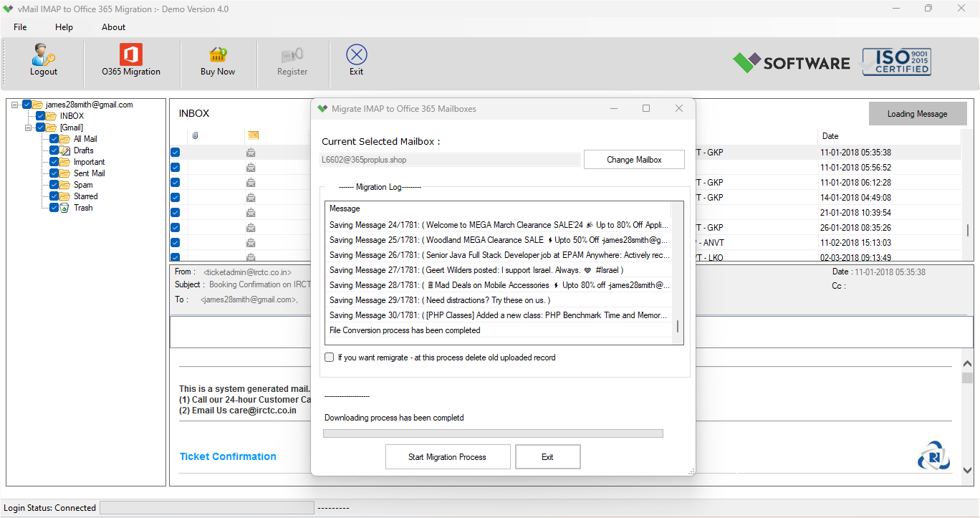Select the Sent Mail tree label
Viewport: 980px width, 518px height.
[90, 173]
